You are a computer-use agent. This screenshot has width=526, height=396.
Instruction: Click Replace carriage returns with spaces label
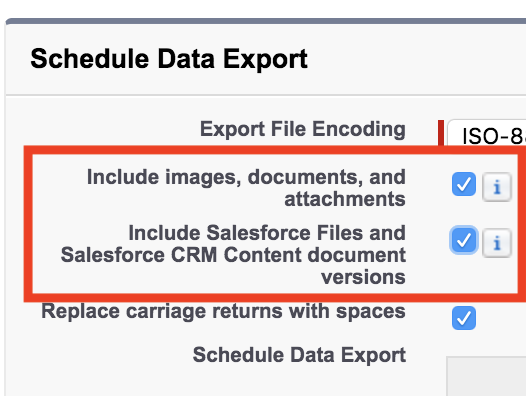[223, 311]
